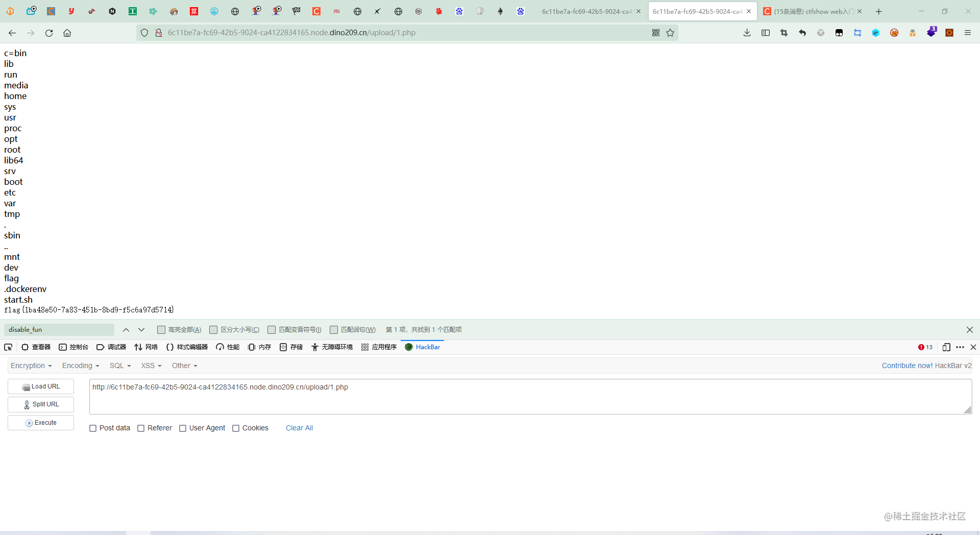Image resolution: width=980 pixels, height=535 pixels.
Task: Open the checkered flag pinned tab
Action: (296, 11)
